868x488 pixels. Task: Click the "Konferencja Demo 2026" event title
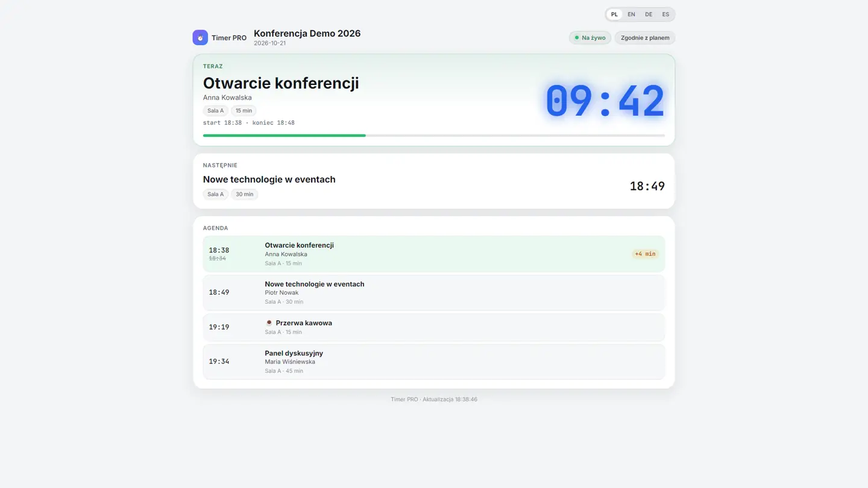coord(307,33)
